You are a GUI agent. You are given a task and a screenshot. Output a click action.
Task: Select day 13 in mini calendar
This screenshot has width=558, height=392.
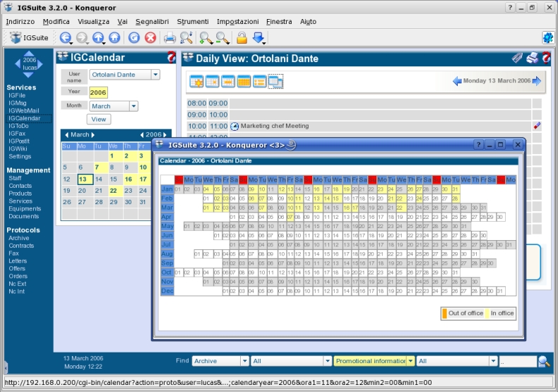tap(85, 179)
